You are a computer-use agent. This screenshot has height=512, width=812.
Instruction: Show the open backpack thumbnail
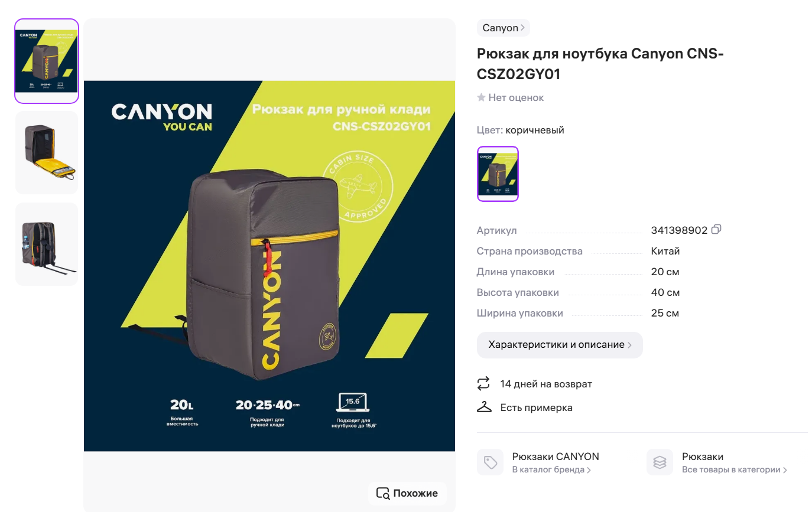[x=47, y=152]
